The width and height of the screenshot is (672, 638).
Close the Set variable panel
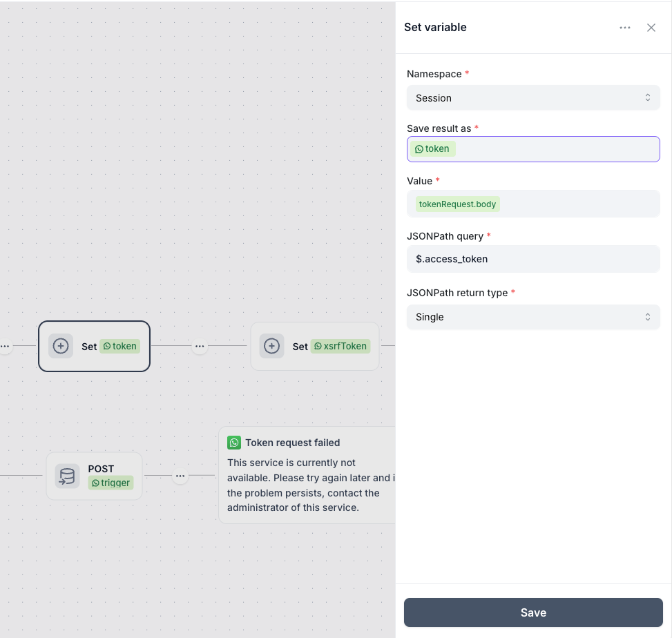pos(651,28)
